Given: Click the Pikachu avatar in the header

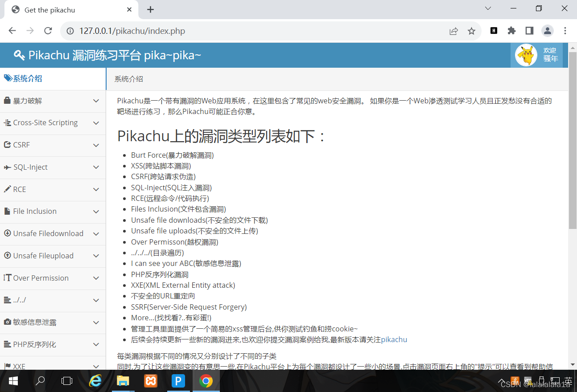Looking at the screenshot, I should (526, 55).
